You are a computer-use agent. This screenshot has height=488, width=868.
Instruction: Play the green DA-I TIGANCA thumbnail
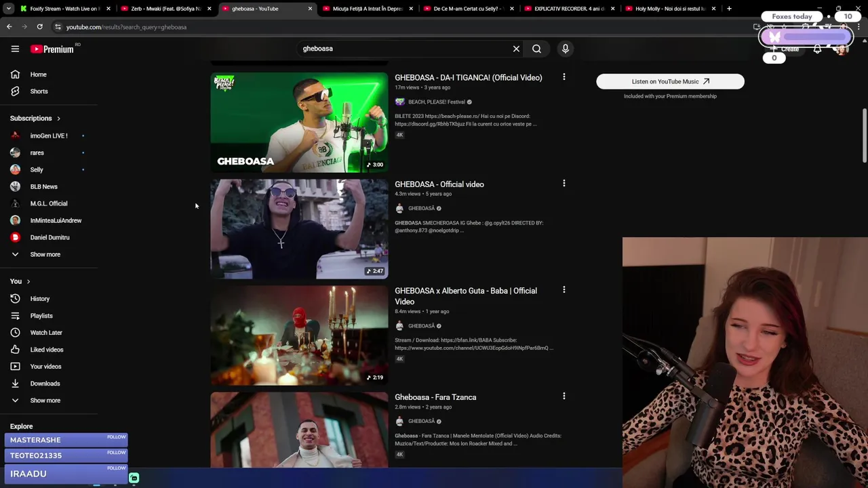point(299,123)
